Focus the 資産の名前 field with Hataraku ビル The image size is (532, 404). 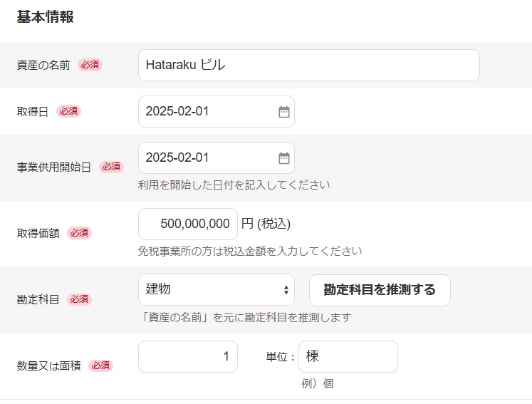point(308,66)
